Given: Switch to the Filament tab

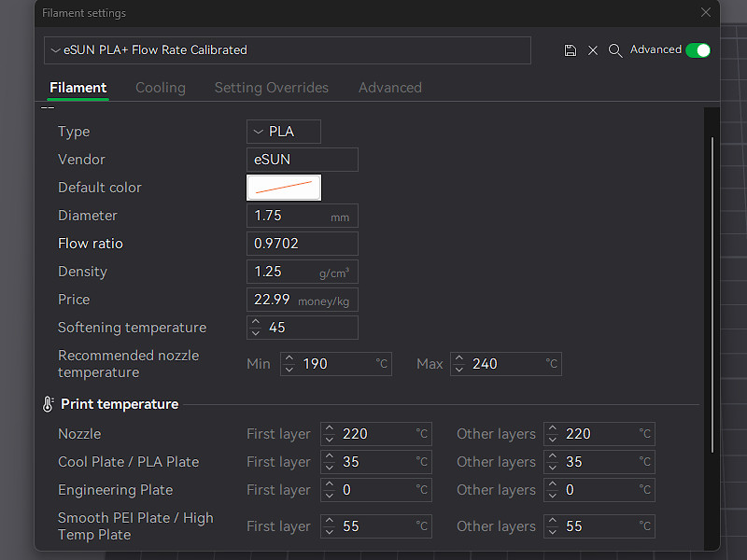Looking at the screenshot, I should (78, 88).
